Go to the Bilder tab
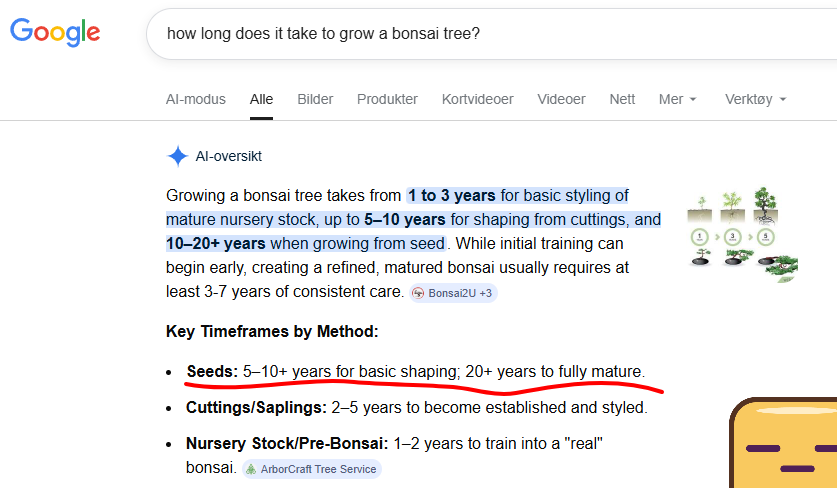The width and height of the screenshot is (837, 488). click(x=315, y=99)
